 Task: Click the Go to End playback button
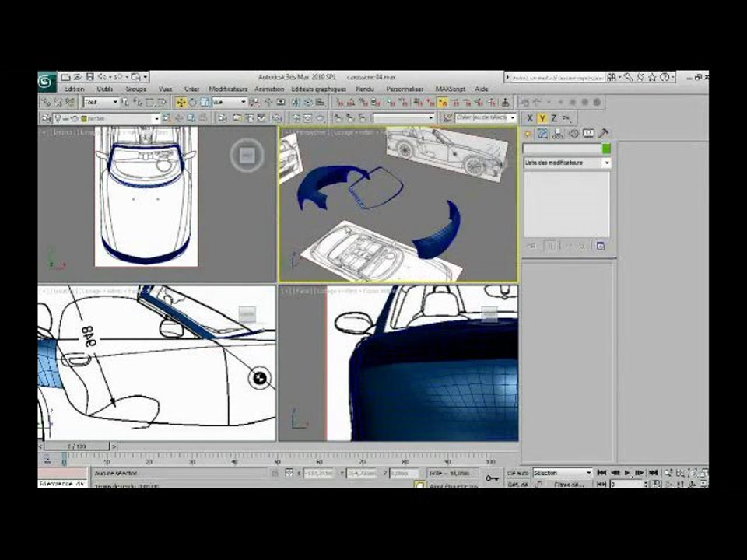[653, 473]
